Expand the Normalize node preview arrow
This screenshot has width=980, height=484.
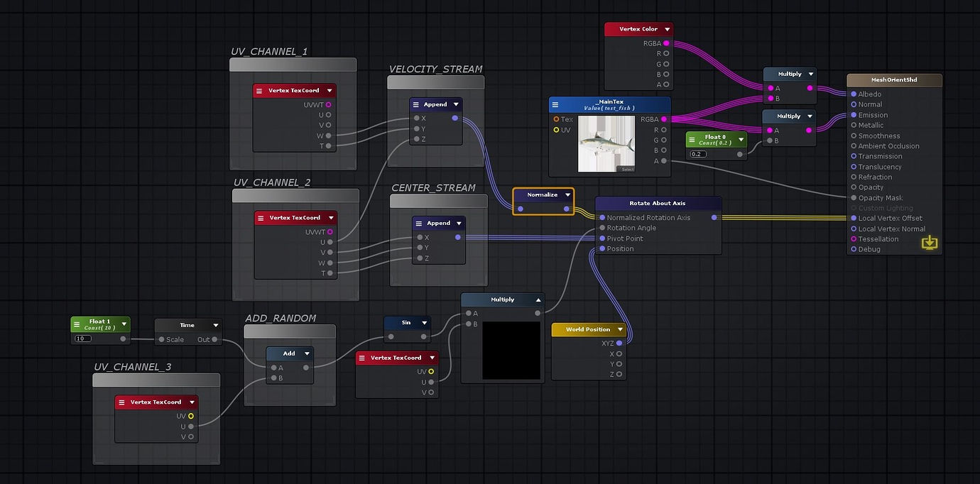[567, 194]
